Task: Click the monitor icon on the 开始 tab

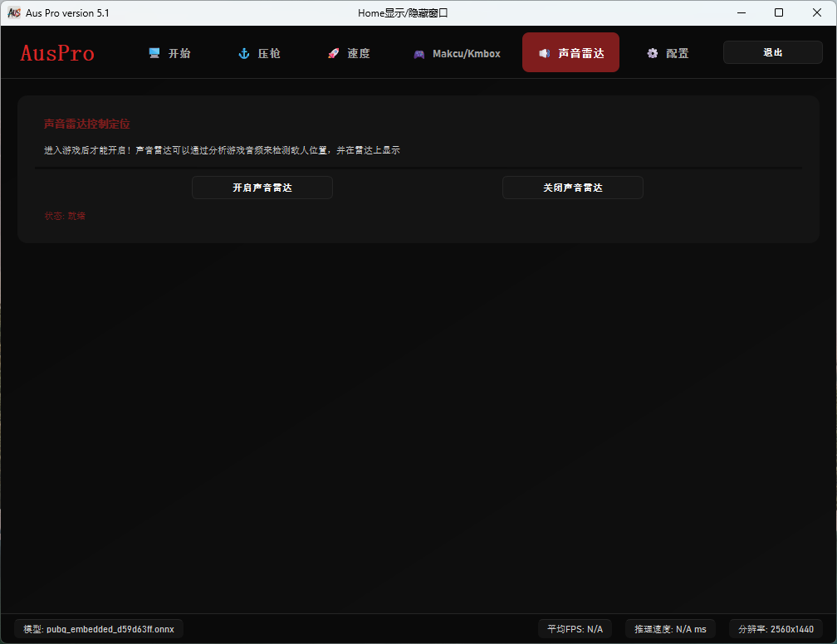Action: pyautogui.click(x=154, y=53)
